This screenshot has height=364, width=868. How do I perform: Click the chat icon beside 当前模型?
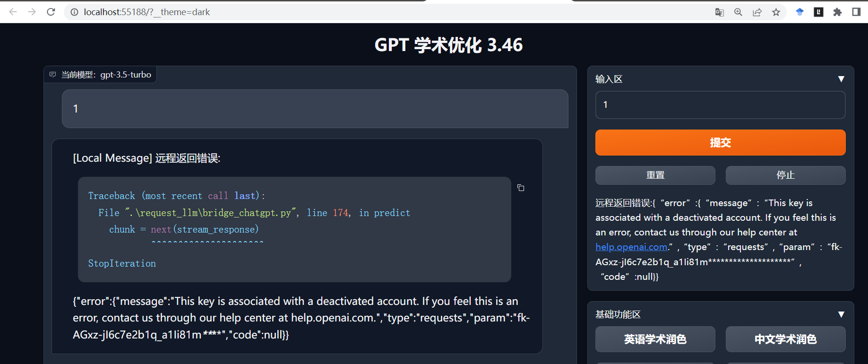point(52,75)
